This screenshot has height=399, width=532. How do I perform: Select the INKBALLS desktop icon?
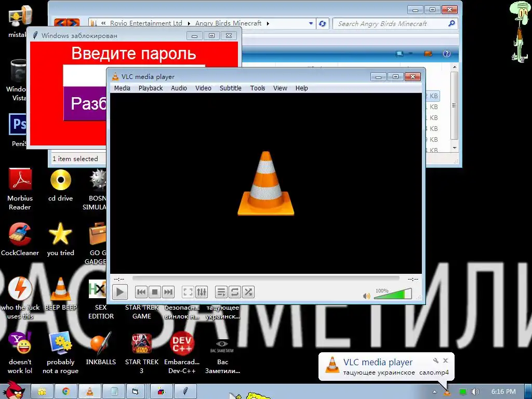tap(101, 349)
